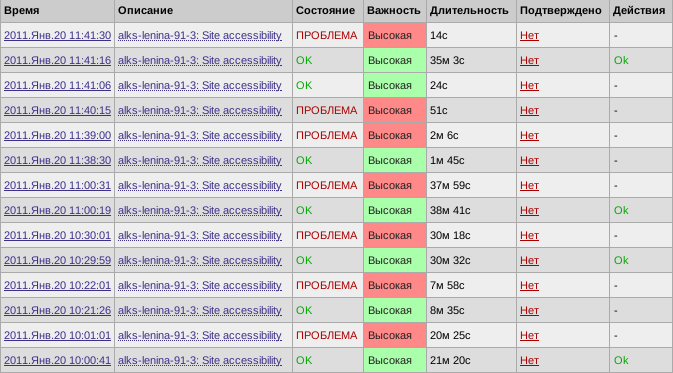Click the description link for the 11:41:06 event
The height and width of the screenshot is (373, 673).
pyautogui.click(x=200, y=85)
